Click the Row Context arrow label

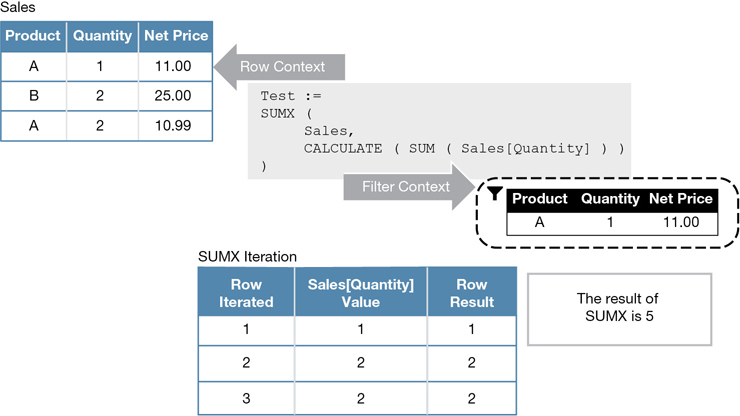click(282, 67)
